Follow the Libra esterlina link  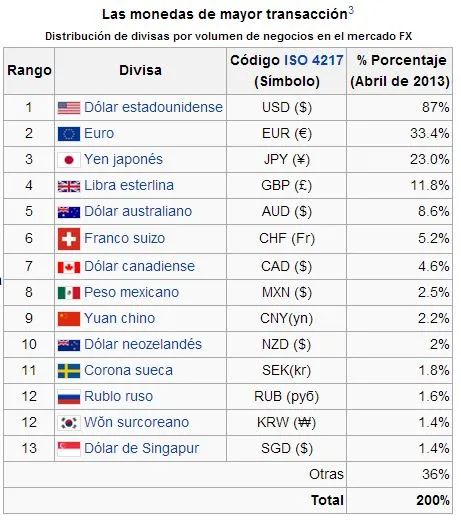[x=129, y=185]
